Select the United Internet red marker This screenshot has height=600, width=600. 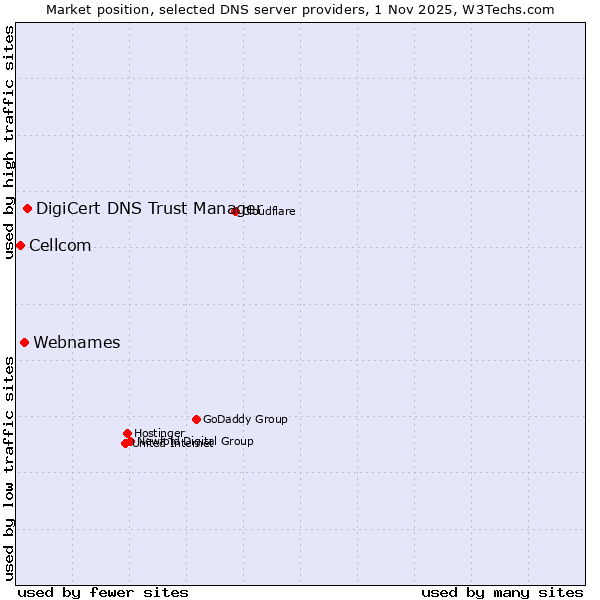pyautogui.click(x=125, y=443)
